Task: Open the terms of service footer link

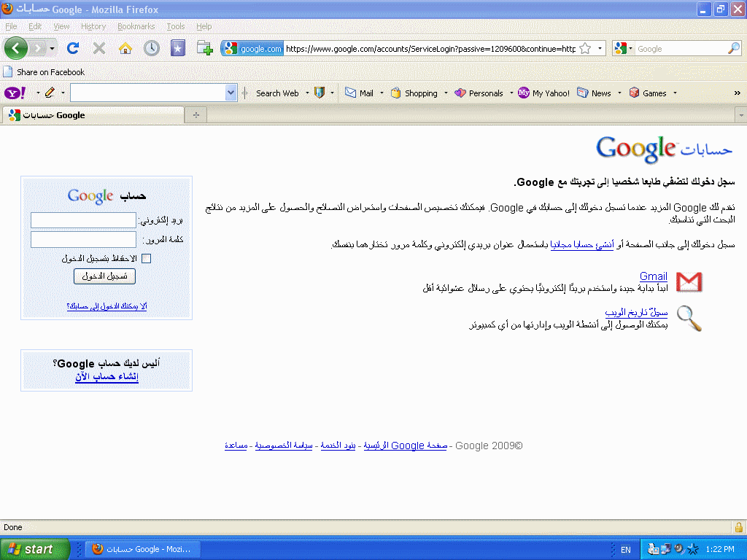Action: [338, 446]
